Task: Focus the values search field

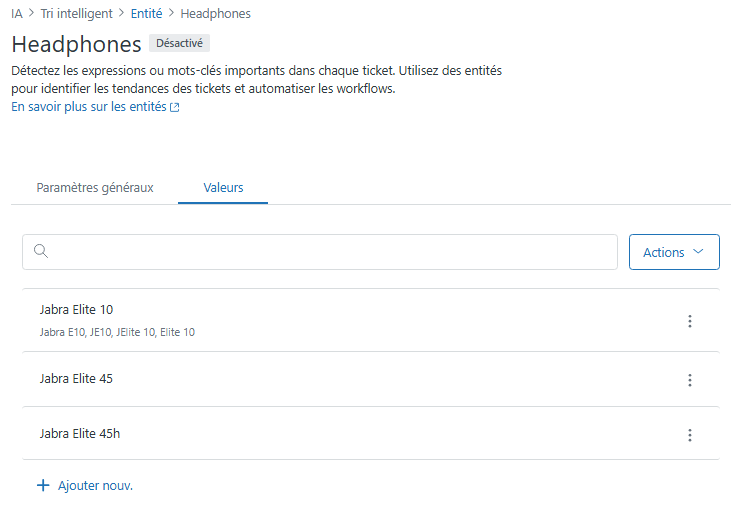Action: click(x=320, y=252)
